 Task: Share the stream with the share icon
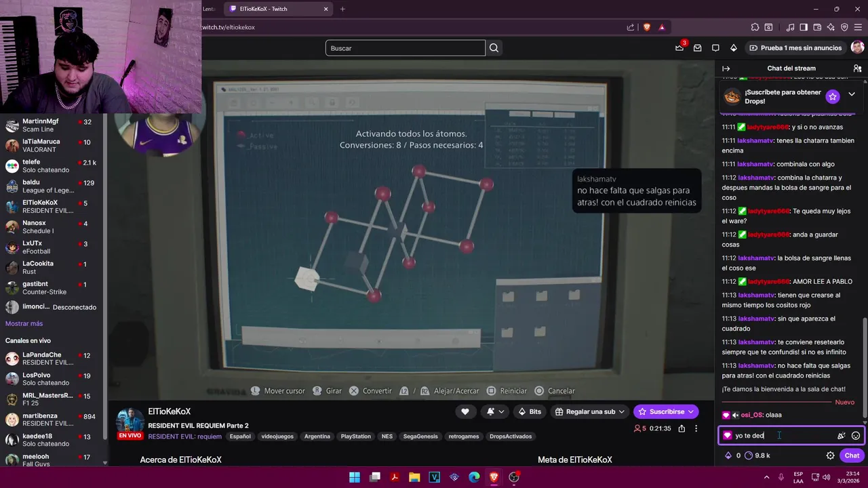click(682, 428)
